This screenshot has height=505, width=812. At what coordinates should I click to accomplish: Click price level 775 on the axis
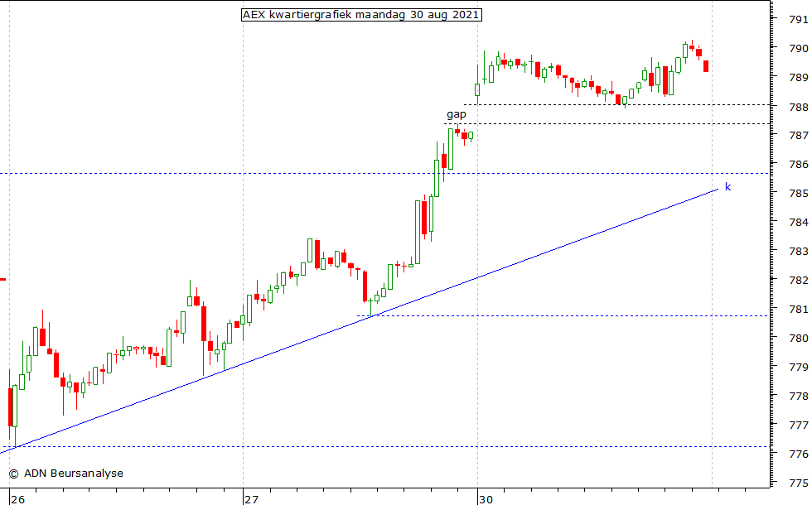[x=799, y=483]
